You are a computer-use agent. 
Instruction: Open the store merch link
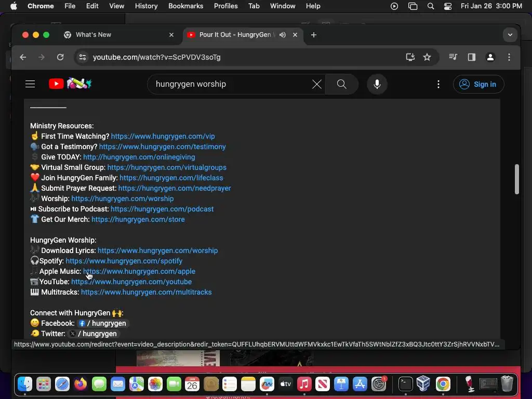(138, 220)
